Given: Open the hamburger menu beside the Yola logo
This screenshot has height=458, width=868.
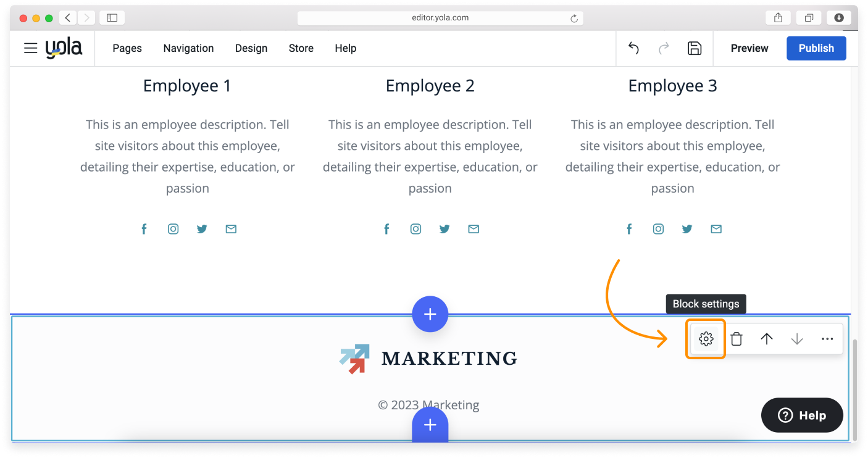Looking at the screenshot, I should pyautogui.click(x=30, y=48).
